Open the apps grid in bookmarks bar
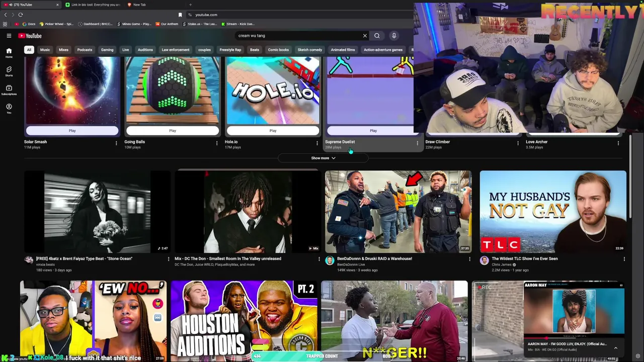Screen dimensions: 644x362 (x=5, y=24)
